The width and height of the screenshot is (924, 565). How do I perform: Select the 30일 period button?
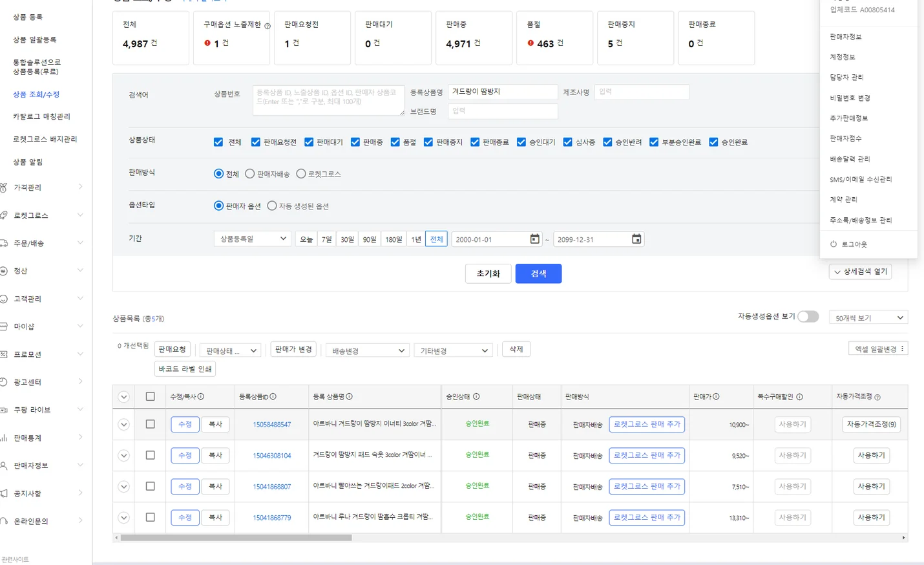click(x=348, y=239)
